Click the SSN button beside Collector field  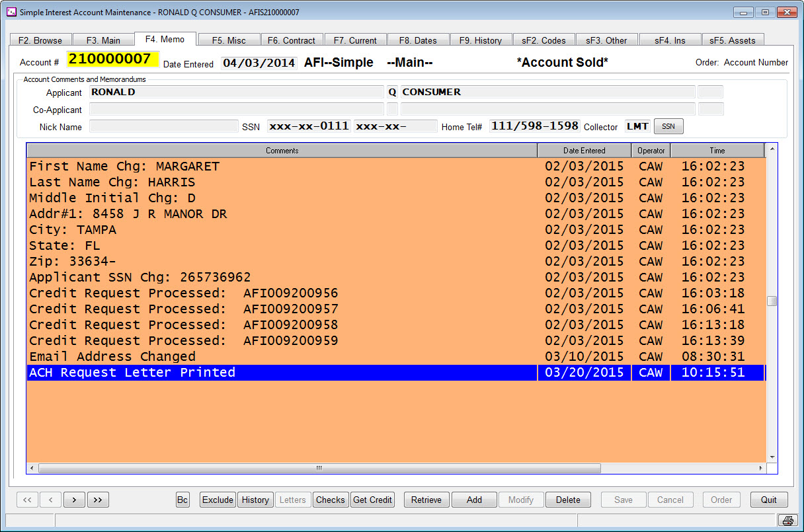coord(668,126)
